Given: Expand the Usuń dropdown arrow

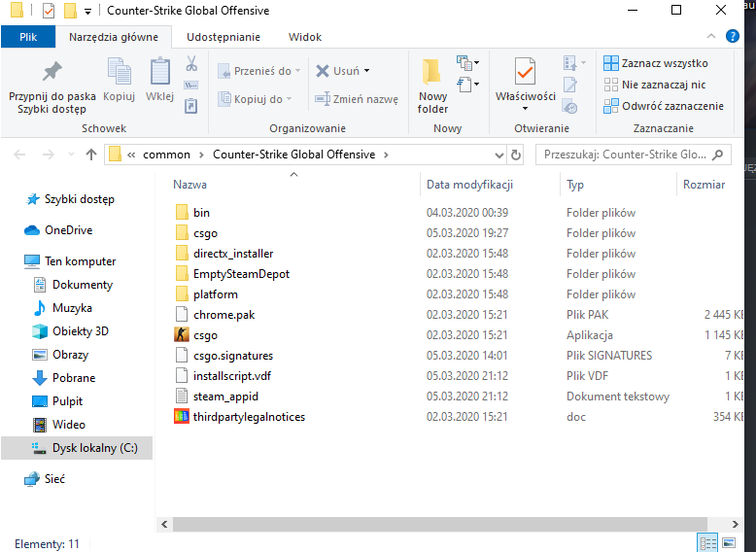Looking at the screenshot, I should tap(367, 71).
